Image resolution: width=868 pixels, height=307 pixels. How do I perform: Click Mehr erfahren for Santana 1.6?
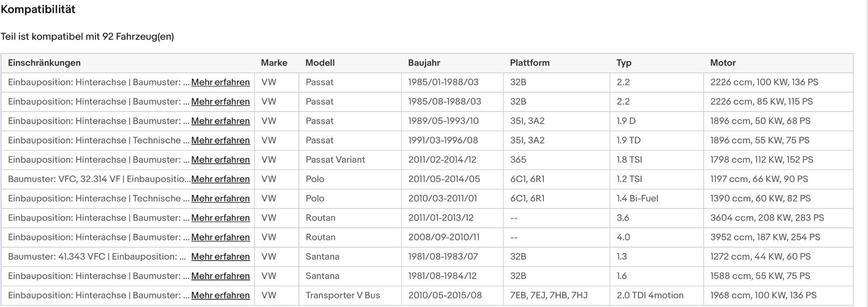point(220,276)
